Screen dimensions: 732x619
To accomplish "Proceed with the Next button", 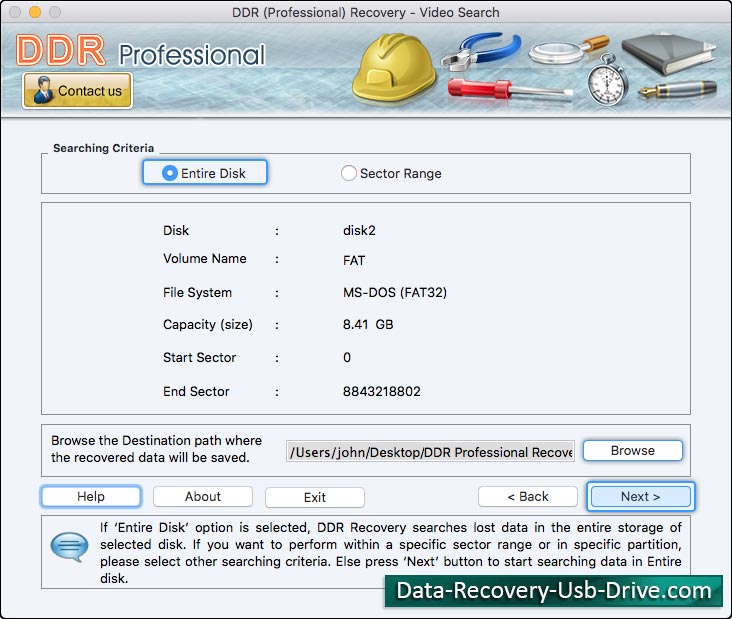I will 640,496.
